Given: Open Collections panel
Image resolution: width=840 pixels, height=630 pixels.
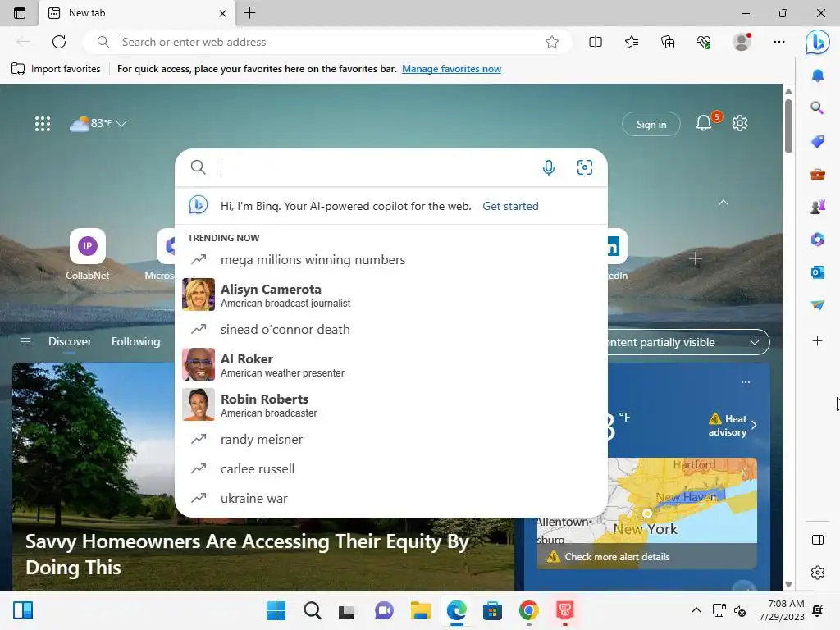Looking at the screenshot, I should point(668,42).
